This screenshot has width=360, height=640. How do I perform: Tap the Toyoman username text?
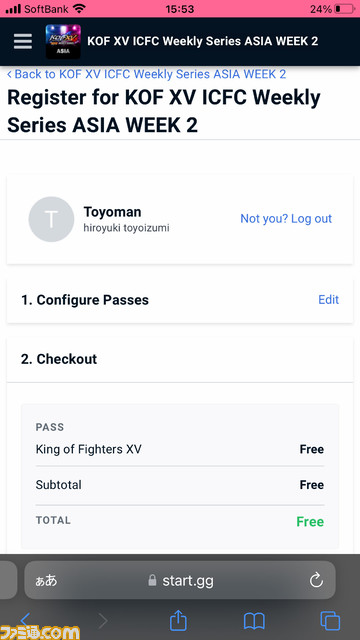coord(112,212)
